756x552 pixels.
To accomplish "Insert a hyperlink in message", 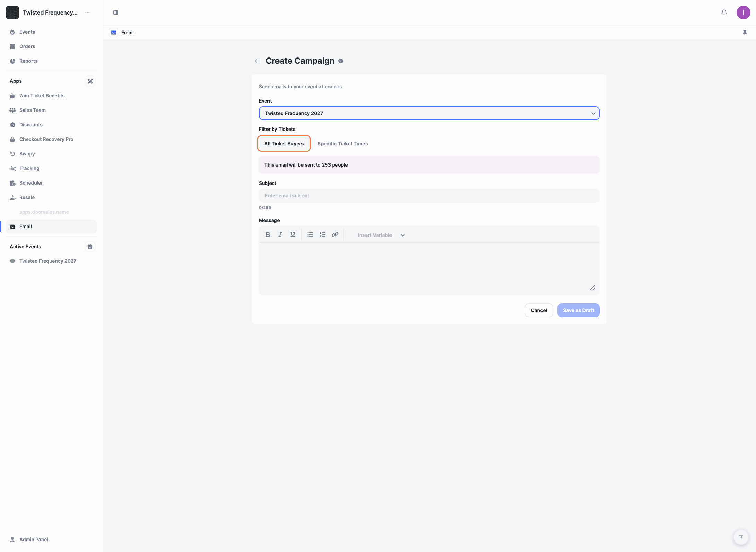I will (335, 234).
